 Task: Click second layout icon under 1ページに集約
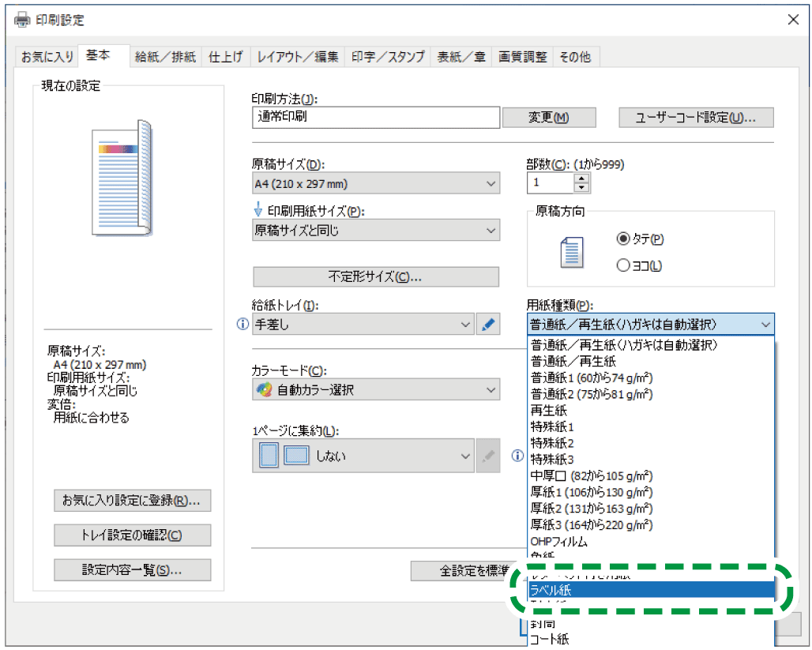tap(295, 456)
